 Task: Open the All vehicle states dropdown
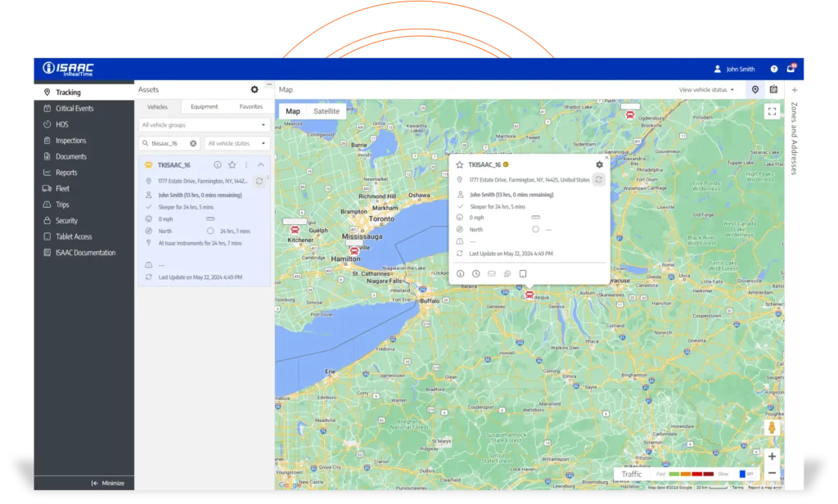pos(237,143)
